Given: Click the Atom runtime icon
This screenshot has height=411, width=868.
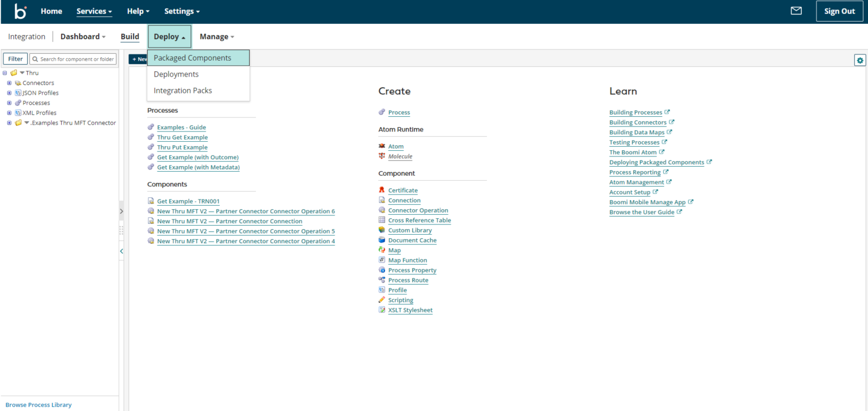Looking at the screenshot, I should click(382, 146).
